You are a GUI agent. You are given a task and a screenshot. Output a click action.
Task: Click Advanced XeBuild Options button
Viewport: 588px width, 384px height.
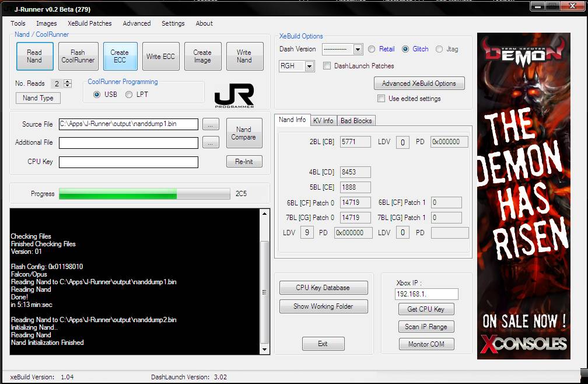coord(419,83)
